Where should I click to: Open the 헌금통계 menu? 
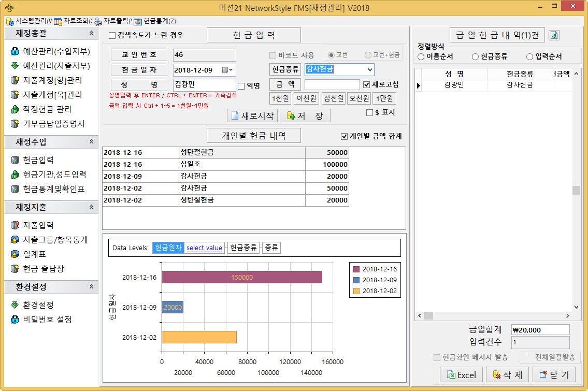(x=154, y=21)
